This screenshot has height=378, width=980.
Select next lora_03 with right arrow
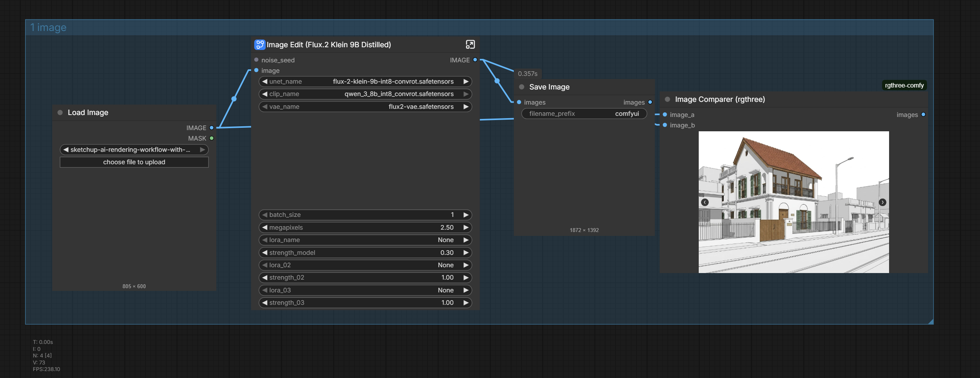tap(466, 290)
